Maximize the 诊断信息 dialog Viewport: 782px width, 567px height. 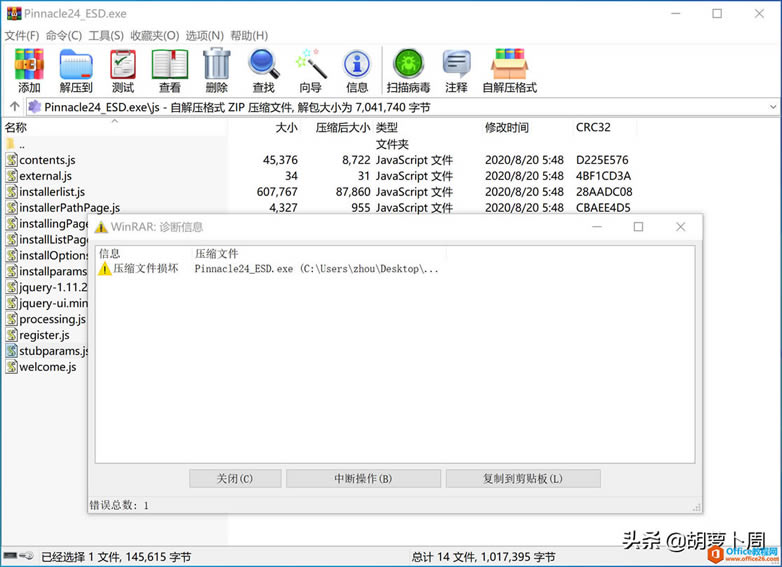(638, 227)
